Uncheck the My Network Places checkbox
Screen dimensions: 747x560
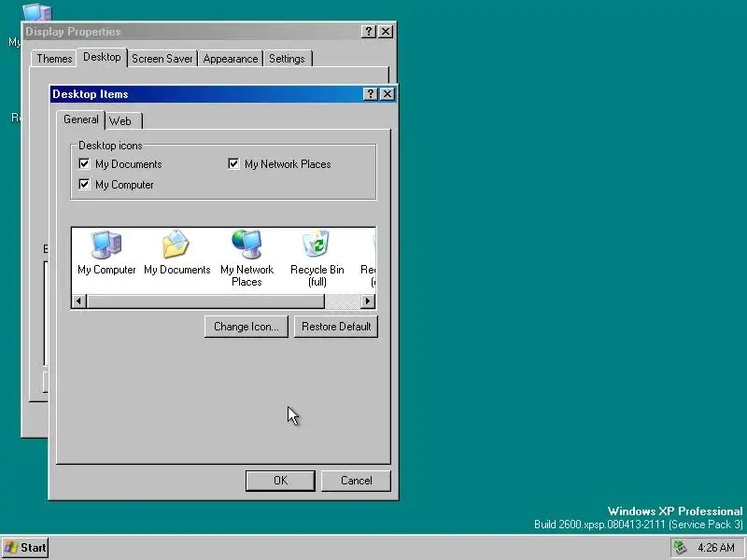pyautogui.click(x=233, y=164)
